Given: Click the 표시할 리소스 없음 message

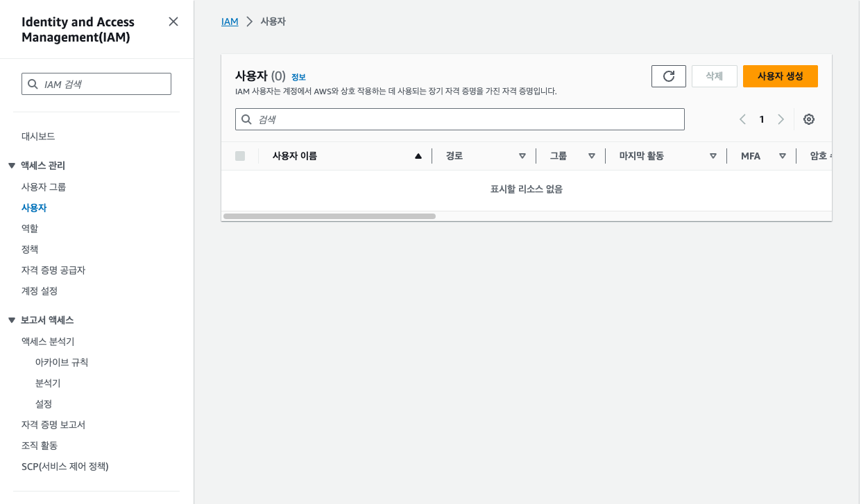Looking at the screenshot, I should (x=527, y=189).
